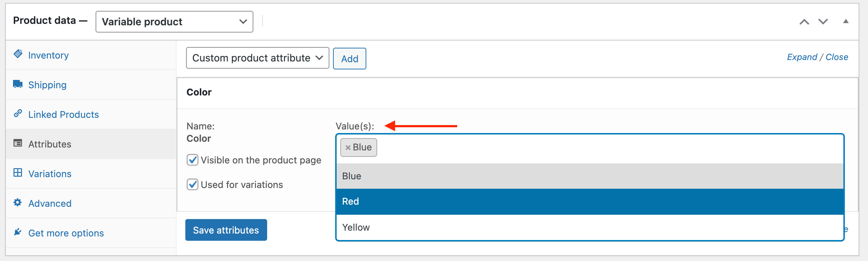Collapse the Product data panel triangle
The height and width of the screenshot is (261, 868).
[x=846, y=21]
